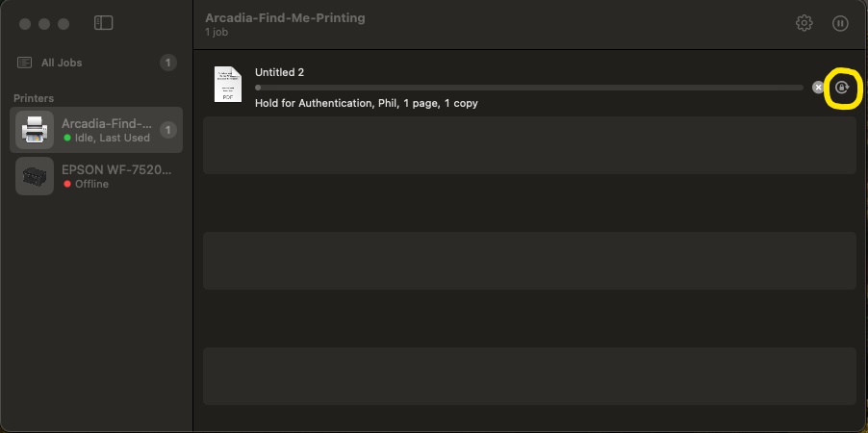Pause the Arcadia-Find-Me-Printing printer queue
Image resolution: width=868 pixels, height=433 pixels.
(840, 23)
